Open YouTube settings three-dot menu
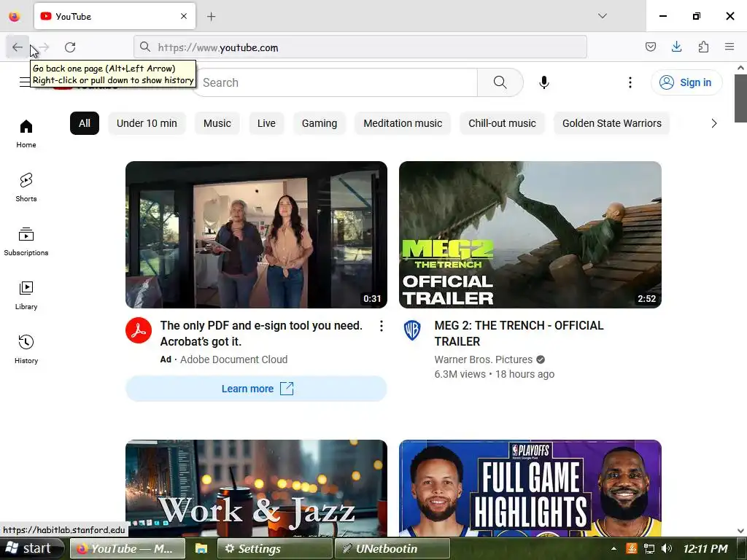 pyautogui.click(x=630, y=82)
